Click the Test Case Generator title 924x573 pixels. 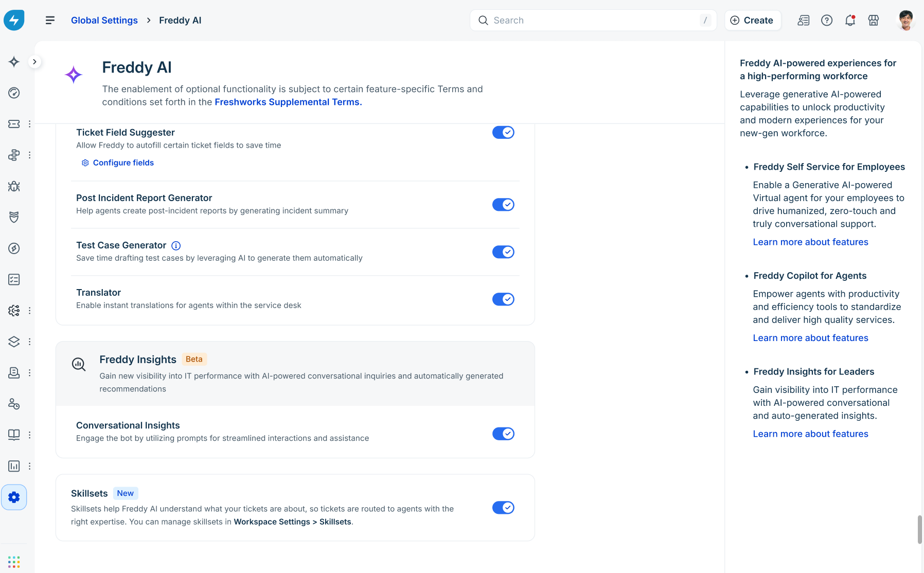click(121, 245)
